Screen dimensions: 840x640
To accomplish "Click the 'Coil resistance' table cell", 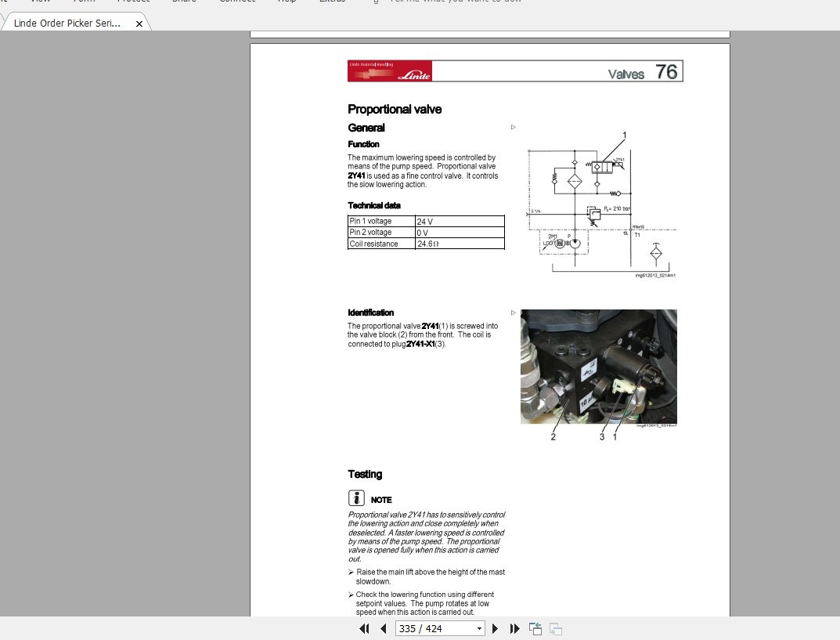I will (381, 244).
